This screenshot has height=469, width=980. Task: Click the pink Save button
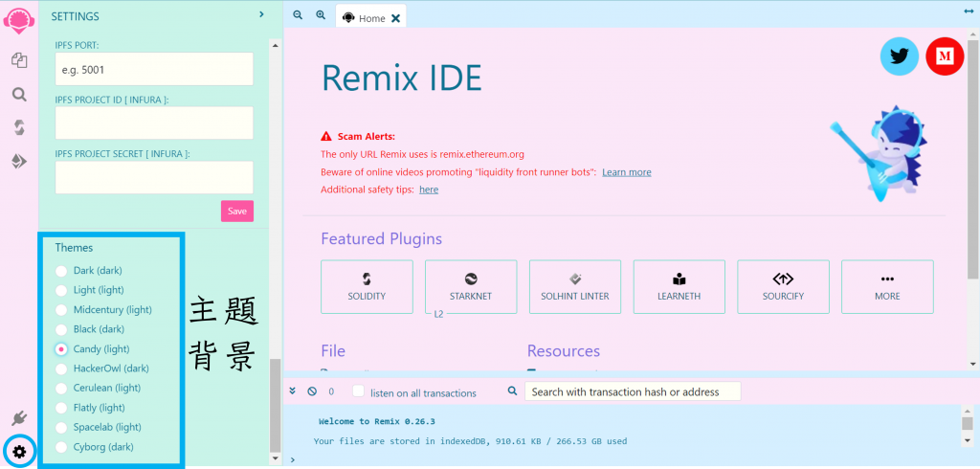pyautogui.click(x=237, y=212)
